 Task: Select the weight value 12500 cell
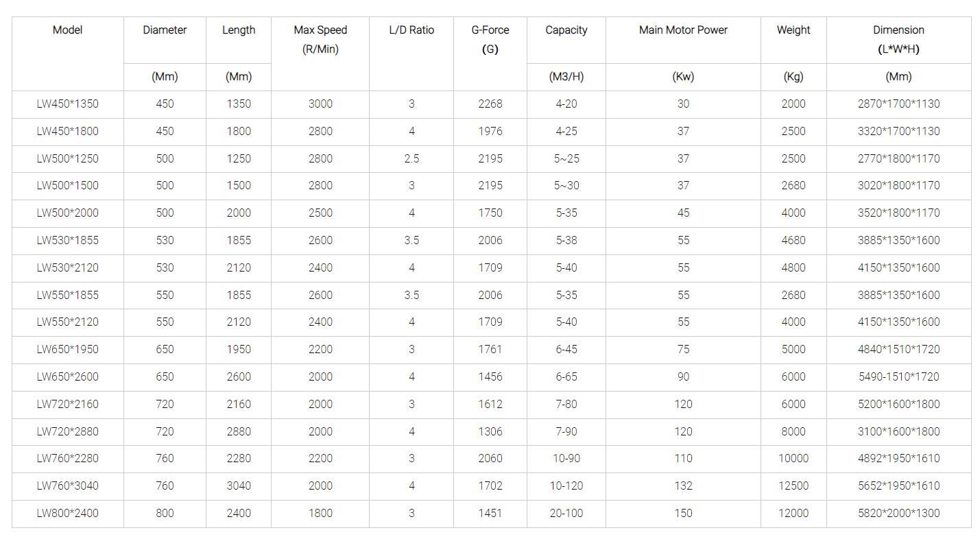tap(793, 486)
